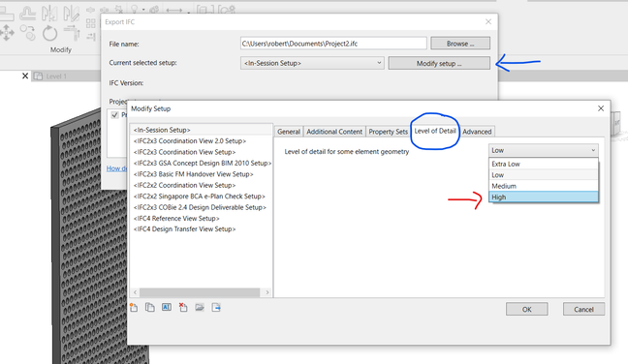628x364 pixels.
Task: Choose Low option in the open list
Action: coord(544,175)
